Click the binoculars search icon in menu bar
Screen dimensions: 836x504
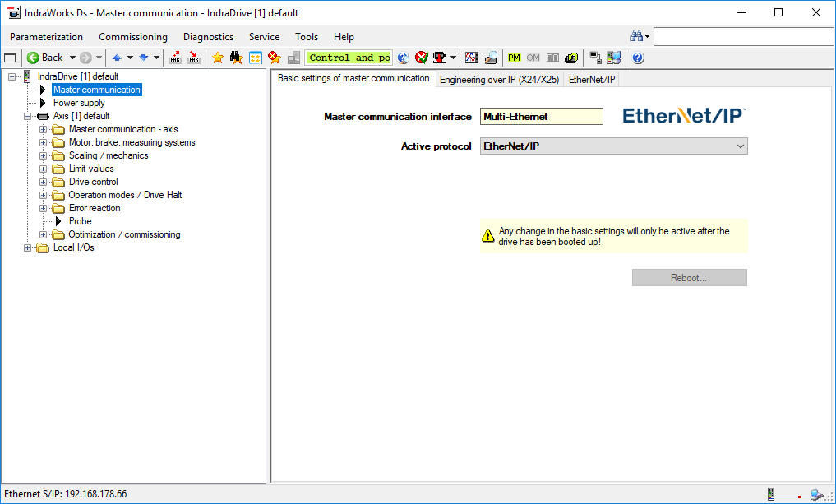tap(636, 36)
